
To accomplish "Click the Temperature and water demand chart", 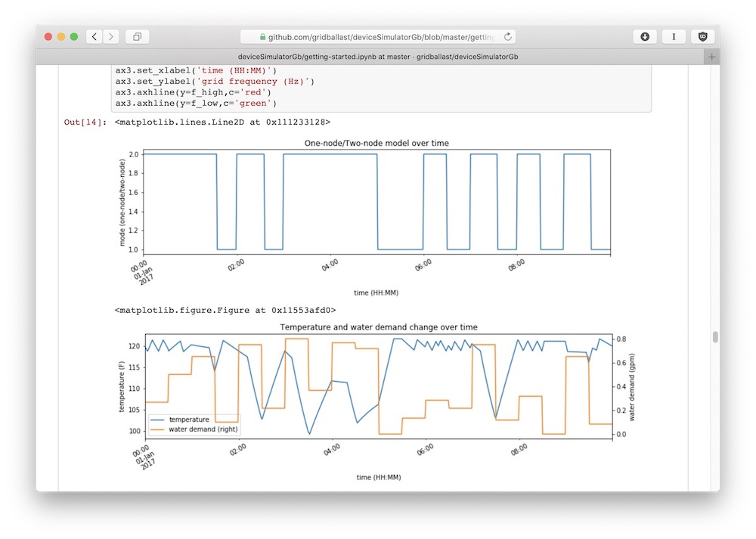I will [x=378, y=386].
